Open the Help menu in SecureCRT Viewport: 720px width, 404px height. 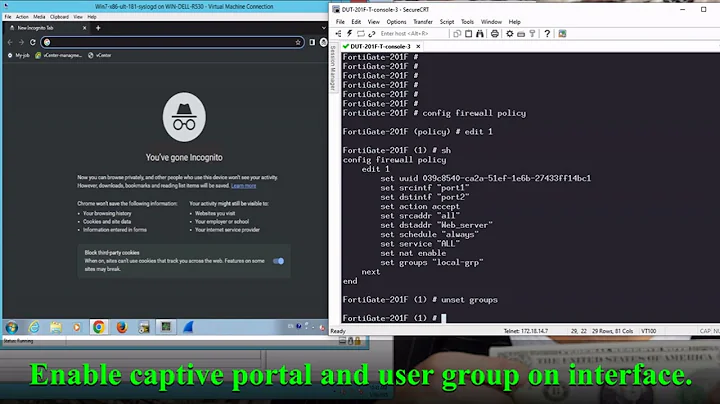[x=514, y=22]
